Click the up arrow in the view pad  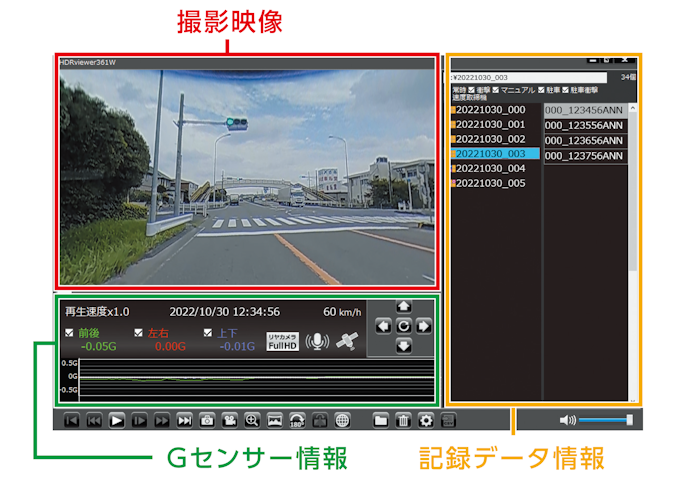pos(404,306)
